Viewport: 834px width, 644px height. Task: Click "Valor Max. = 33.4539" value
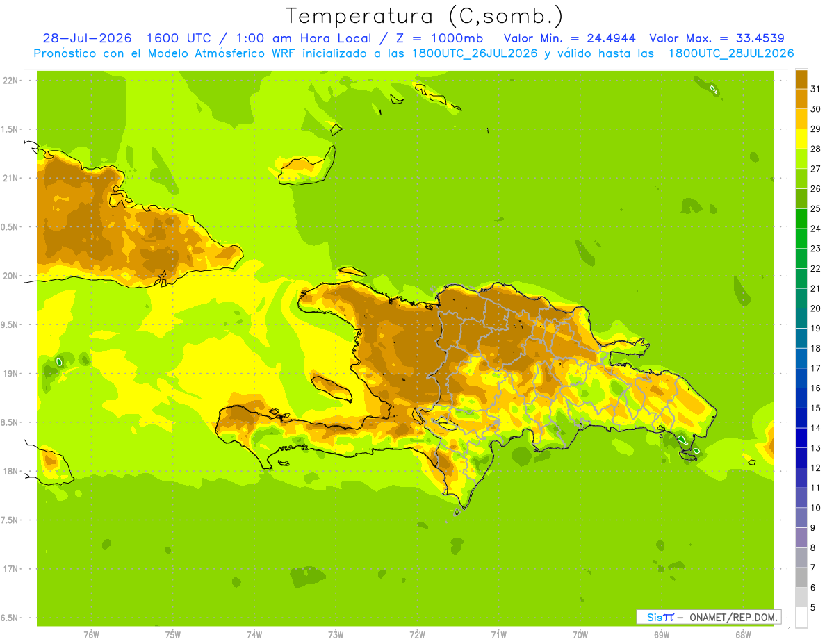pos(717,38)
